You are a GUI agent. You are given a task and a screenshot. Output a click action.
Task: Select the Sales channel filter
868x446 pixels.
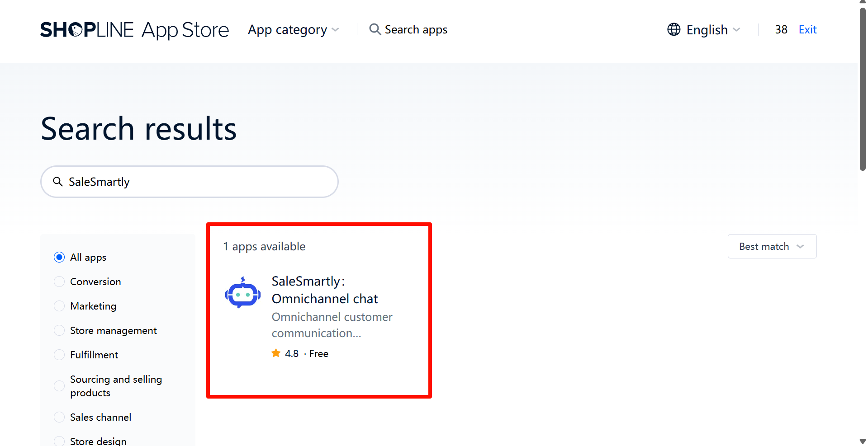coord(59,417)
